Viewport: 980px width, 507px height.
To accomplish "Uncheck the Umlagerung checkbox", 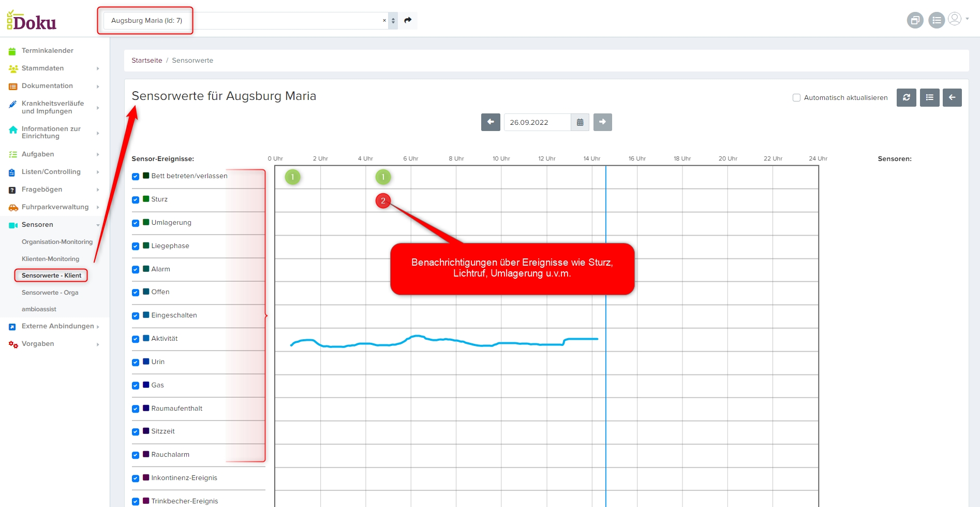I will point(136,223).
